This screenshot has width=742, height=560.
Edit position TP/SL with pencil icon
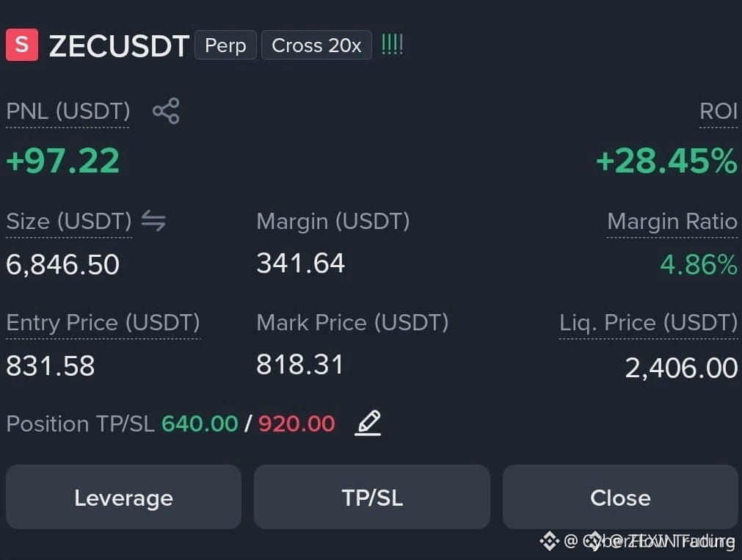pyautogui.click(x=368, y=423)
